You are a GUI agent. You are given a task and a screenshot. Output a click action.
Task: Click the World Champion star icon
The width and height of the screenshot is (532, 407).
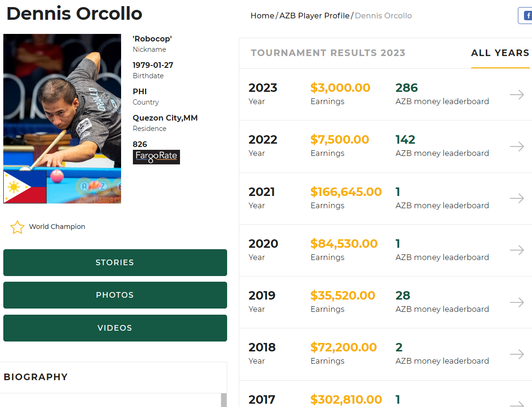(17, 227)
